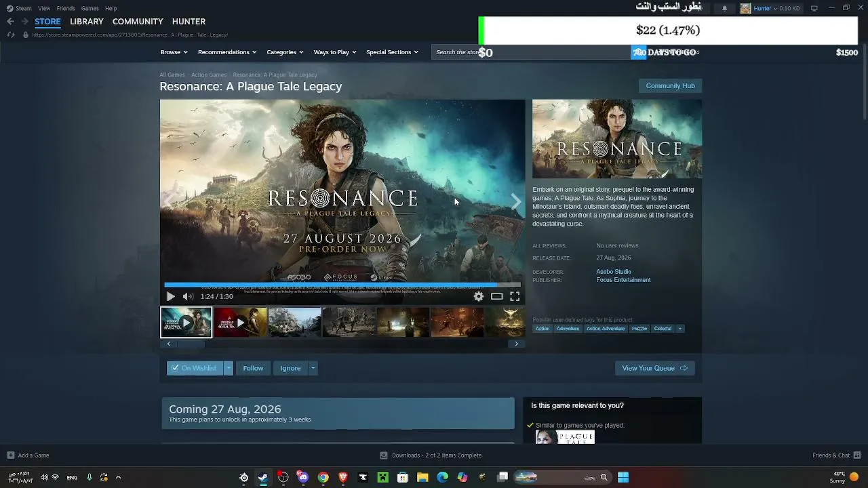Open the Action-Adventure tag

606,329
